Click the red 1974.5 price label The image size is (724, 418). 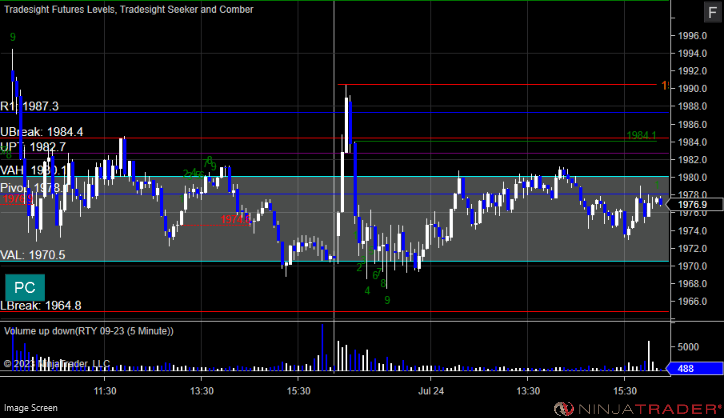pyautogui.click(x=235, y=219)
